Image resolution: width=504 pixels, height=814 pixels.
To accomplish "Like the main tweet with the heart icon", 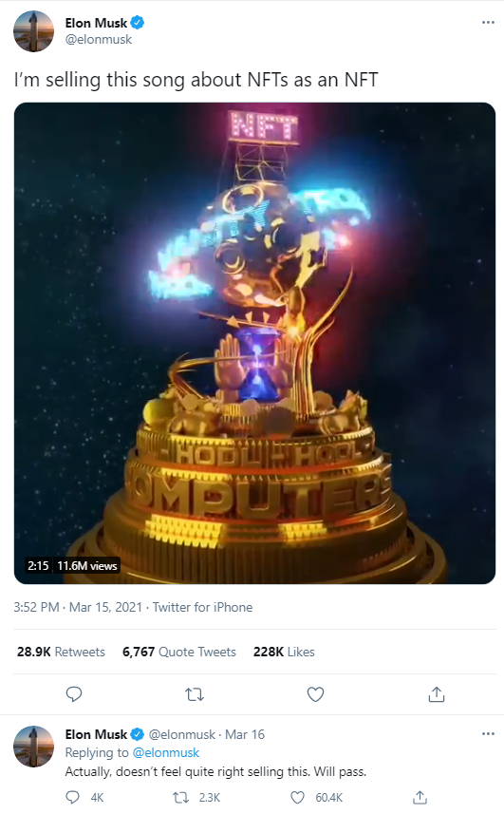I will [315, 694].
